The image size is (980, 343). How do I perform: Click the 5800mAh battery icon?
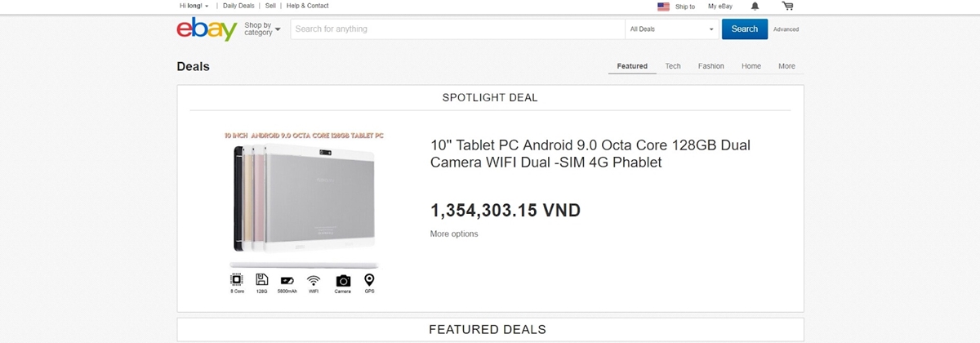pyautogui.click(x=287, y=281)
